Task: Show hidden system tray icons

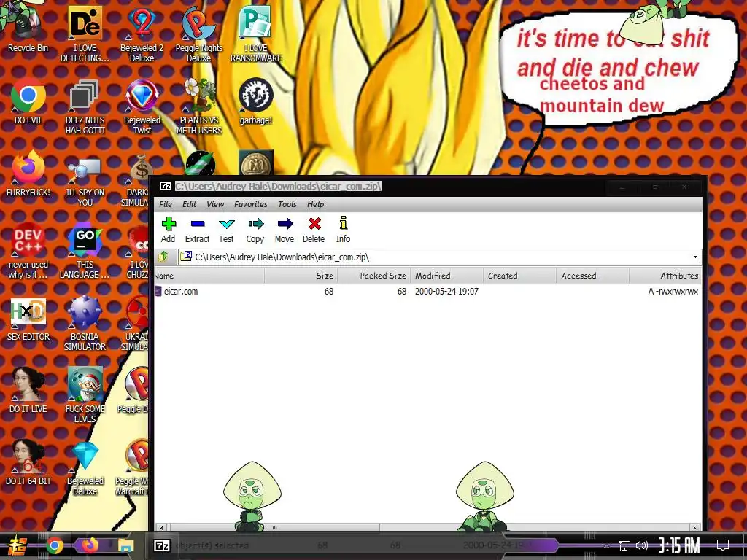Action: point(606,545)
